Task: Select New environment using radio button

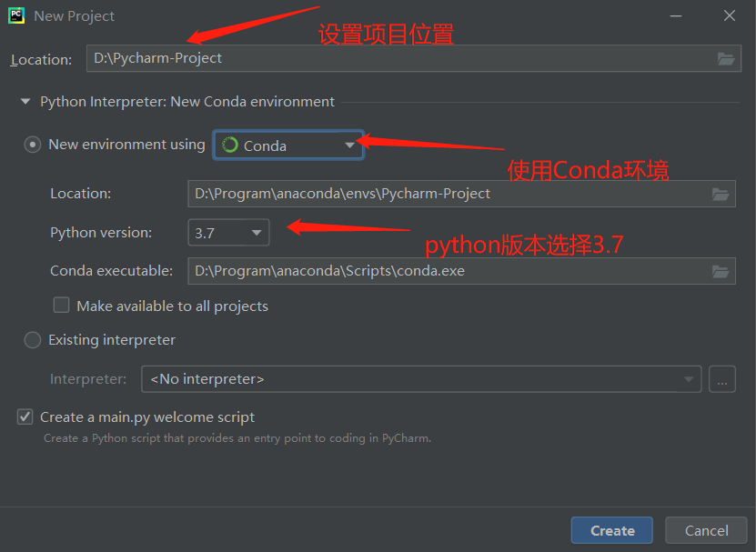Action: (x=33, y=145)
